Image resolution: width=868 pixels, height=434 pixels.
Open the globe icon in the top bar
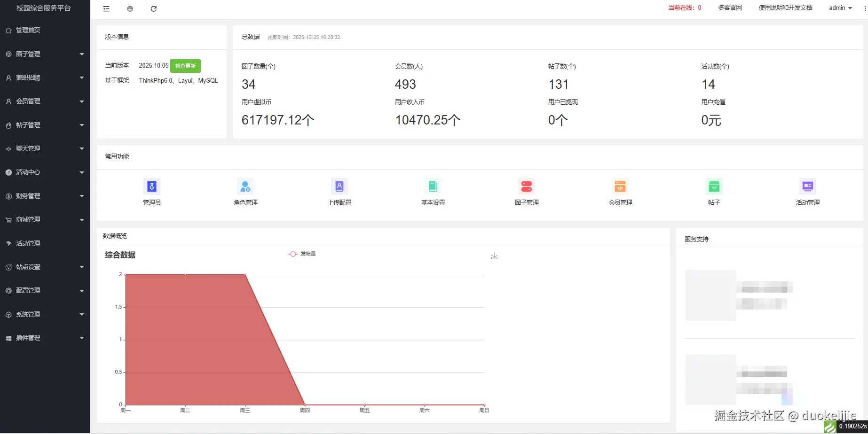130,9
